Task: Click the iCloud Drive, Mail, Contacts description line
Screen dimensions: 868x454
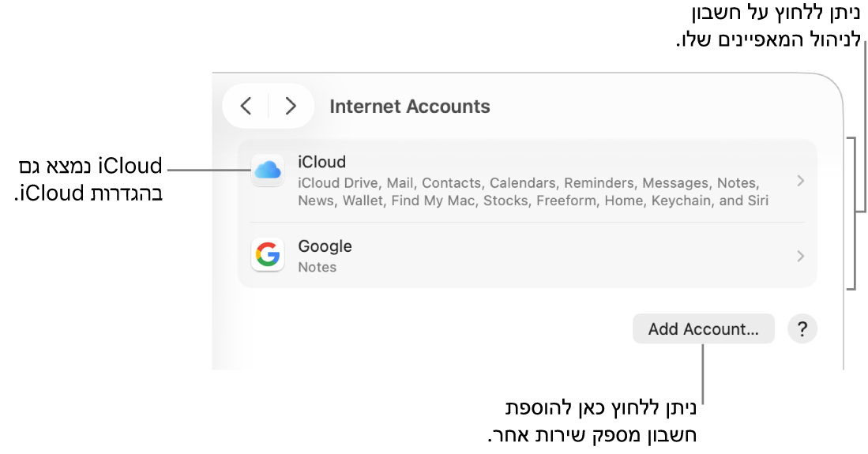Action: [x=528, y=183]
